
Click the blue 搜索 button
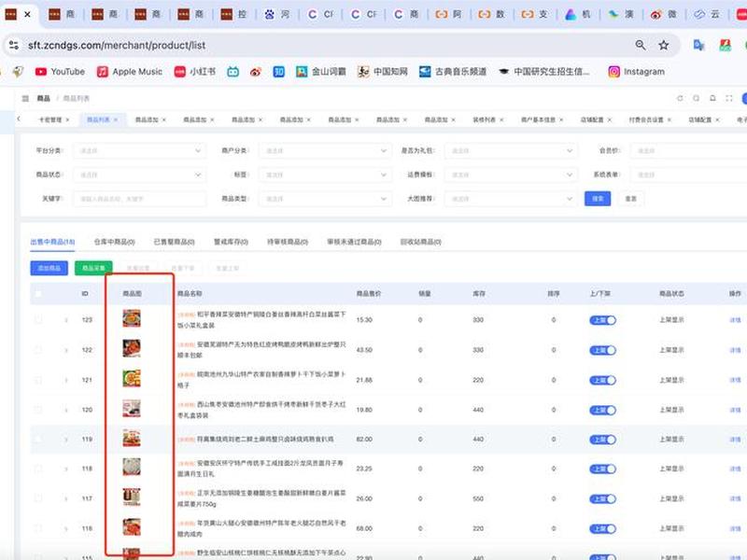tap(598, 199)
